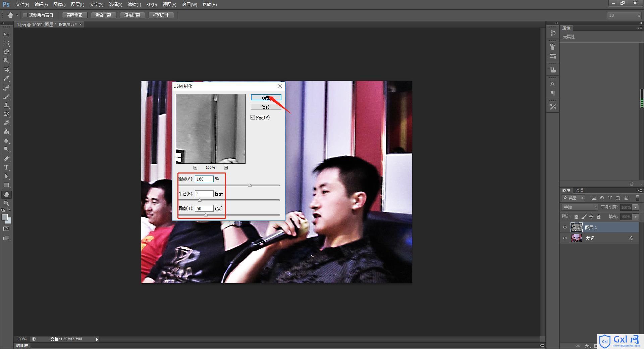The width and height of the screenshot is (644, 349).
Task: Select the Zoom tool
Action: 6,203
